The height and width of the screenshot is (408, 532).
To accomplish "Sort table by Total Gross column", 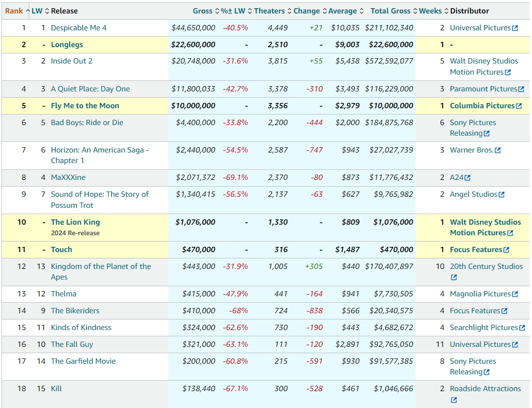I will [x=394, y=11].
